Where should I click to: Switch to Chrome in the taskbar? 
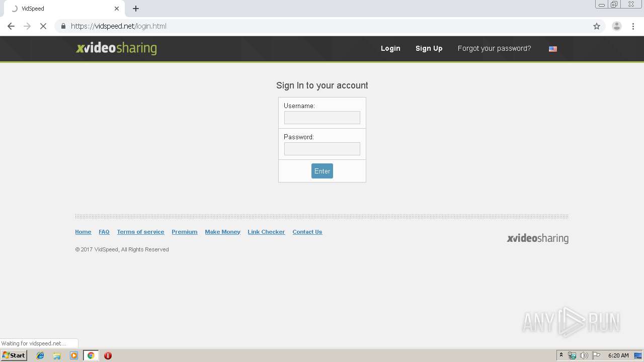[91, 355]
